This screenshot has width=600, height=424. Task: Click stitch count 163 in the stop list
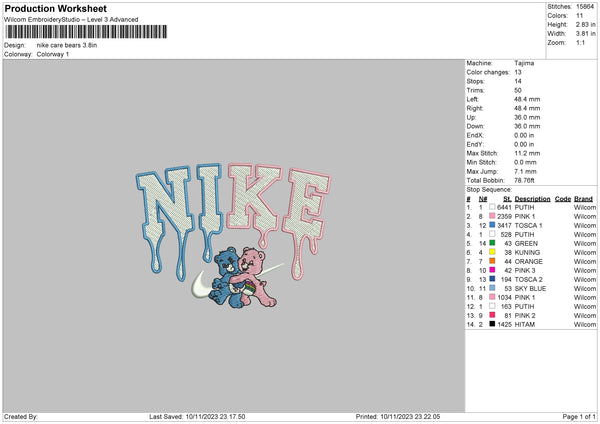click(505, 306)
